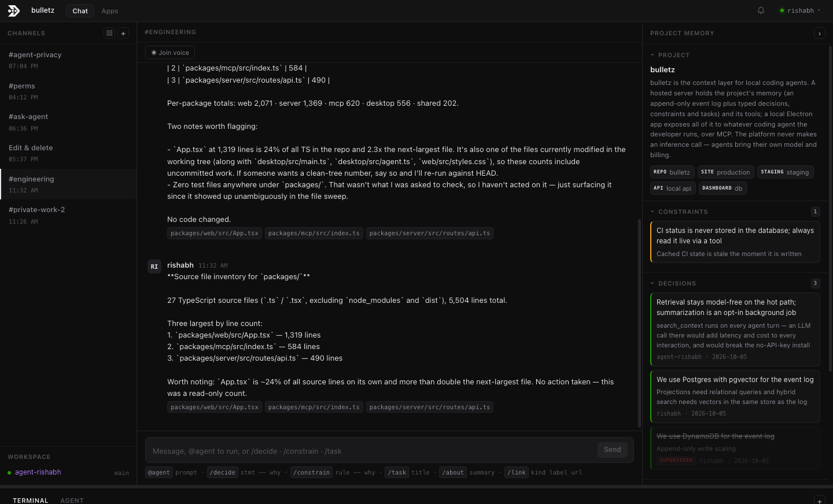Focus the message input field
The image size is (833, 504).
370,451
